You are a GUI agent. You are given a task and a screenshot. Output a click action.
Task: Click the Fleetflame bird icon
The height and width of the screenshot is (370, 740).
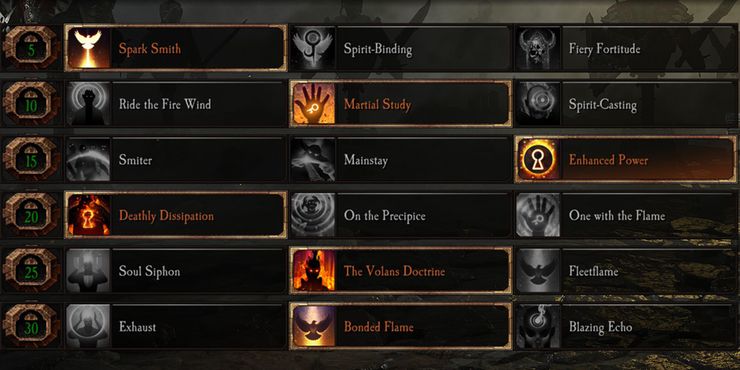coord(538,271)
